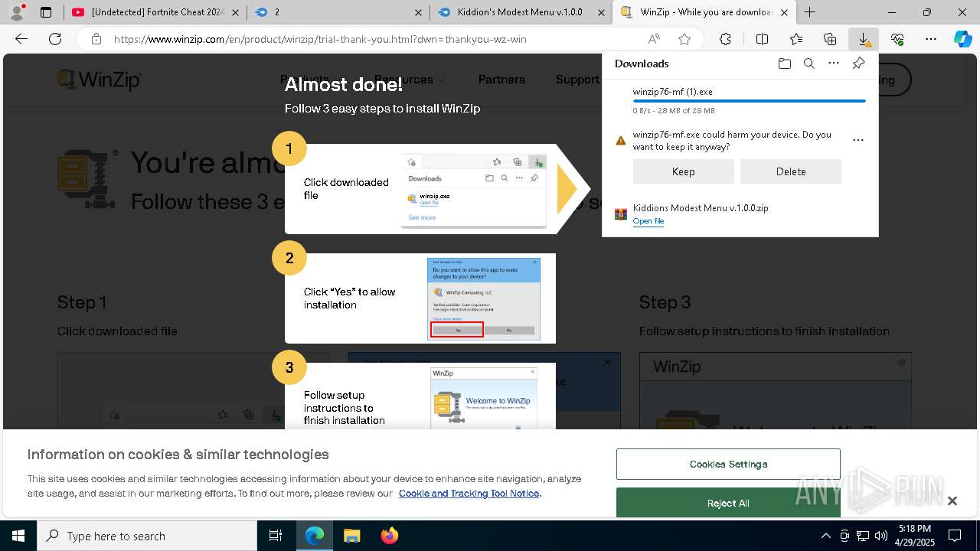Open Edge Settings and more menu
The image size is (980, 551).
931,39
